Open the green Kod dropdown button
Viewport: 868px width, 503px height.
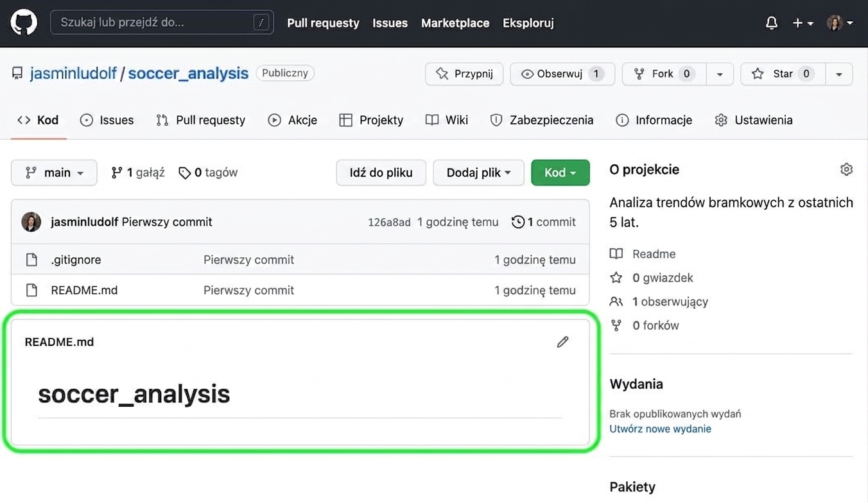[x=560, y=173]
